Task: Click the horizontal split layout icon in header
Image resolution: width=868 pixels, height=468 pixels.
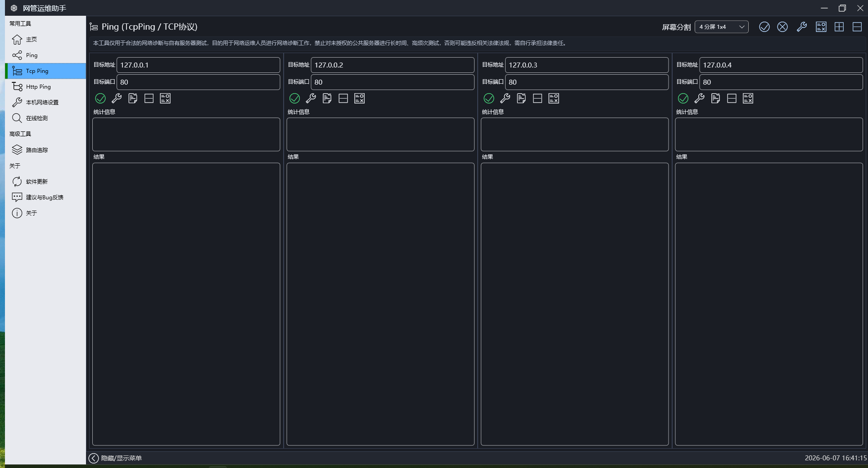Action: (857, 27)
